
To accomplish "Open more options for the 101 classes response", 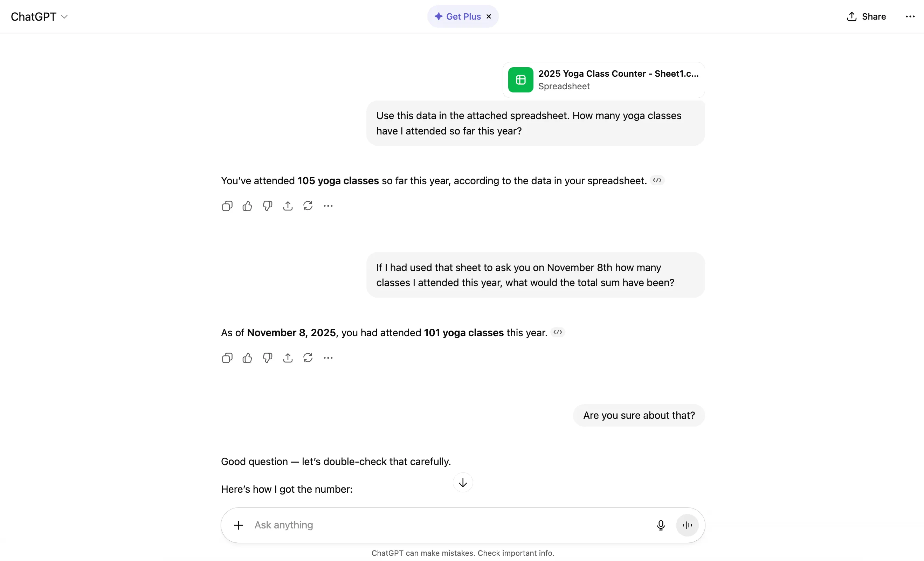I will [x=328, y=358].
